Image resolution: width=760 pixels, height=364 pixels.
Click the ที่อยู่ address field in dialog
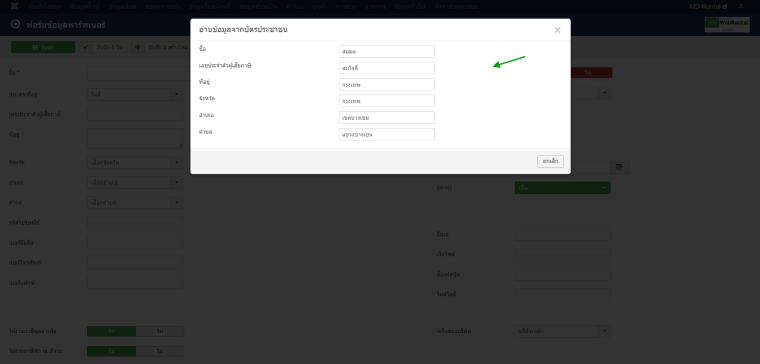click(387, 84)
